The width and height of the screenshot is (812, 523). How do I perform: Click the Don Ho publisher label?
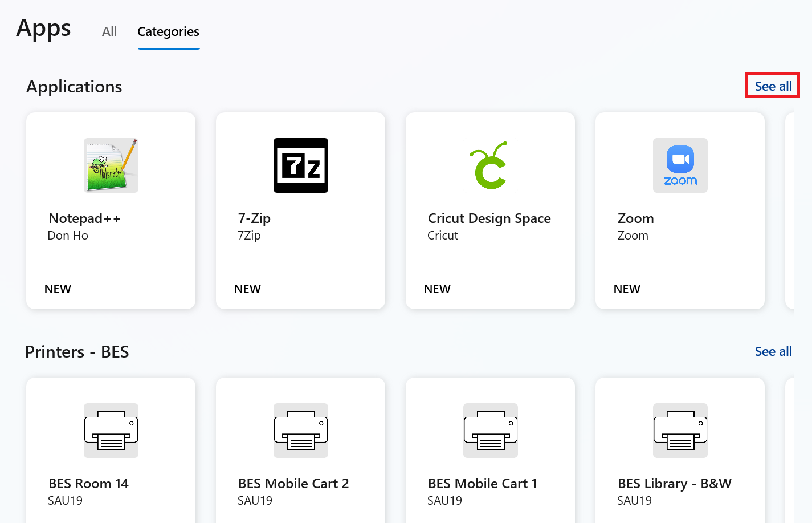(68, 236)
